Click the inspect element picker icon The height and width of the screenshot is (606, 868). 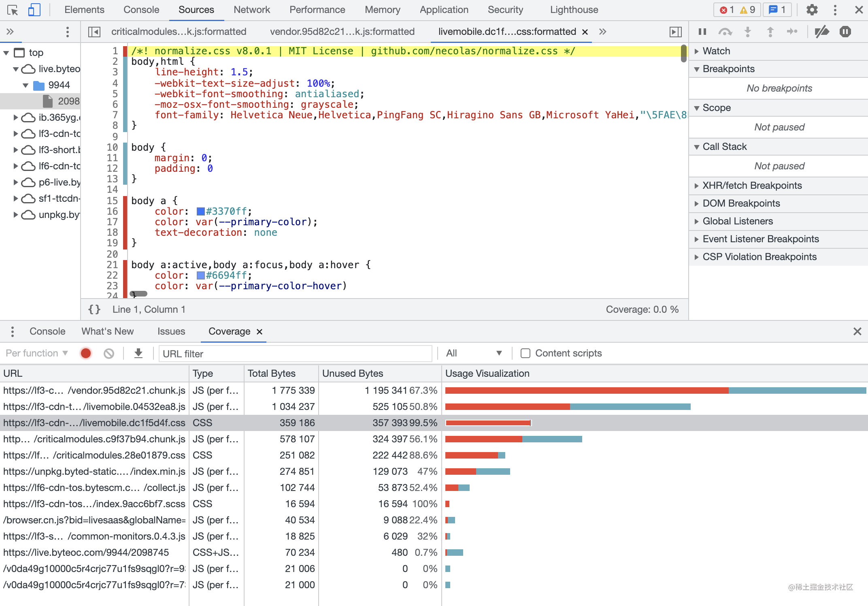click(x=13, y=10)
